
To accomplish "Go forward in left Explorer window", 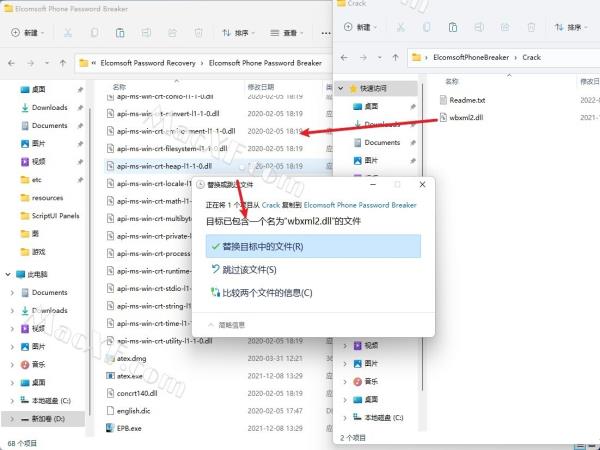I will [31, 63].
